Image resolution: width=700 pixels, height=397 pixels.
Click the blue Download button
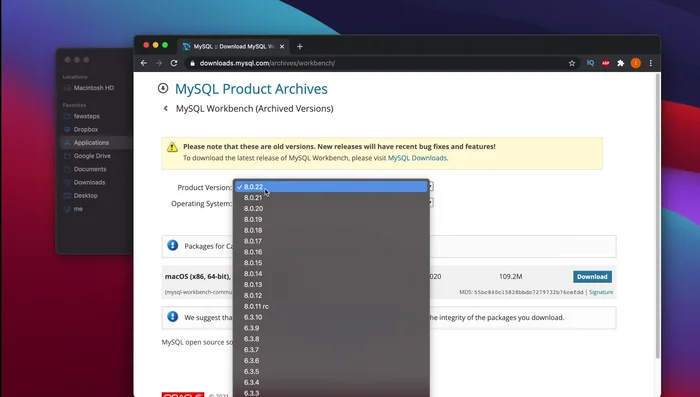click(592, 276)
